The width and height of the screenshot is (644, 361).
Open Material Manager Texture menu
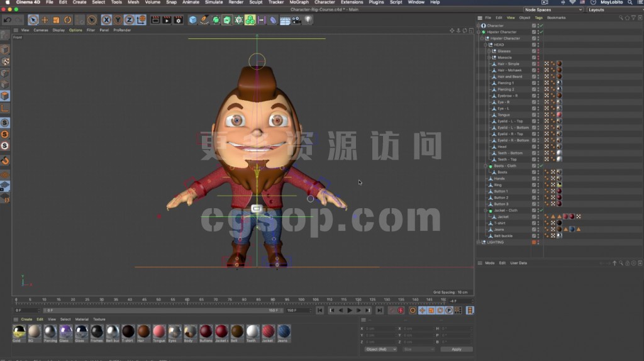click(99, 319)
